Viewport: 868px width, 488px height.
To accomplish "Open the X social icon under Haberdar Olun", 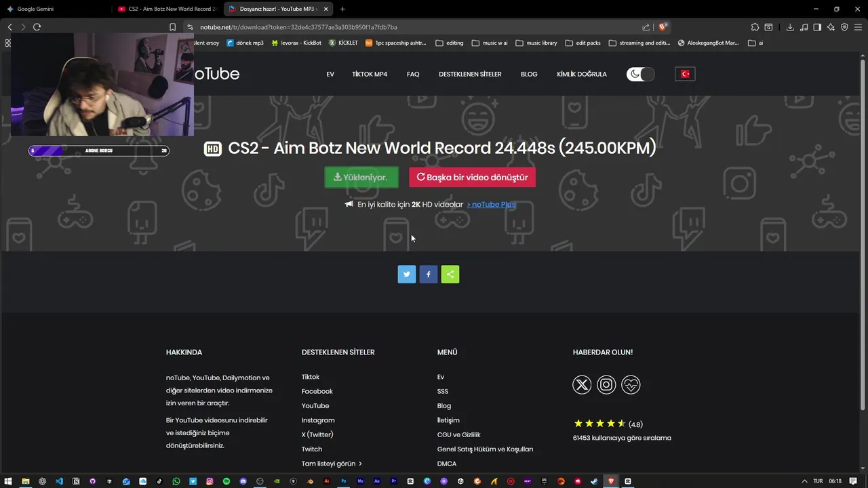I will pyautogui.click(x=582, y=385).
